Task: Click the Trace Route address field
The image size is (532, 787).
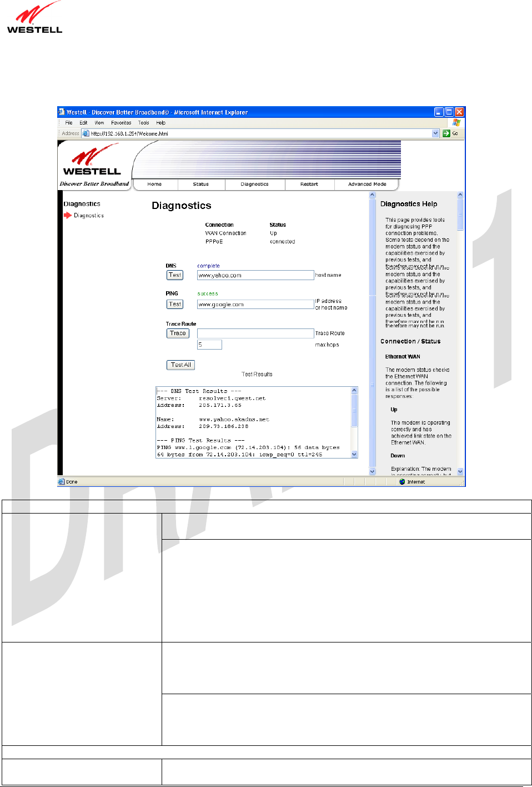Action: point(255,333)
